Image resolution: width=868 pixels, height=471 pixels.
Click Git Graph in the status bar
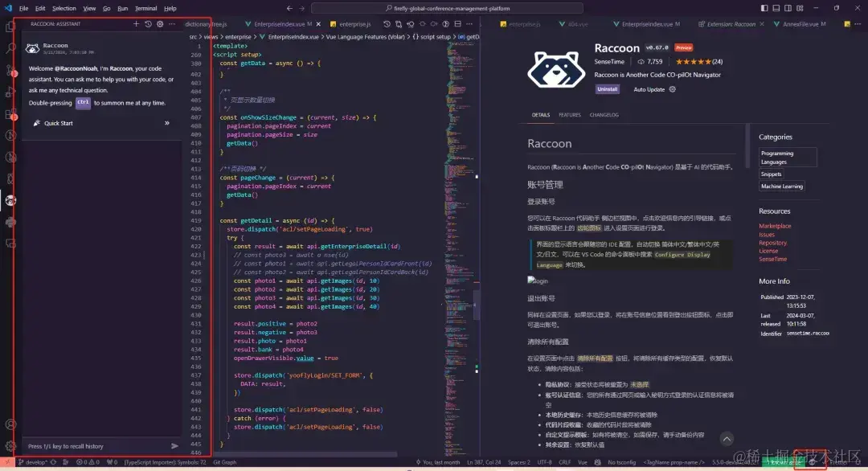pos(225,462)
